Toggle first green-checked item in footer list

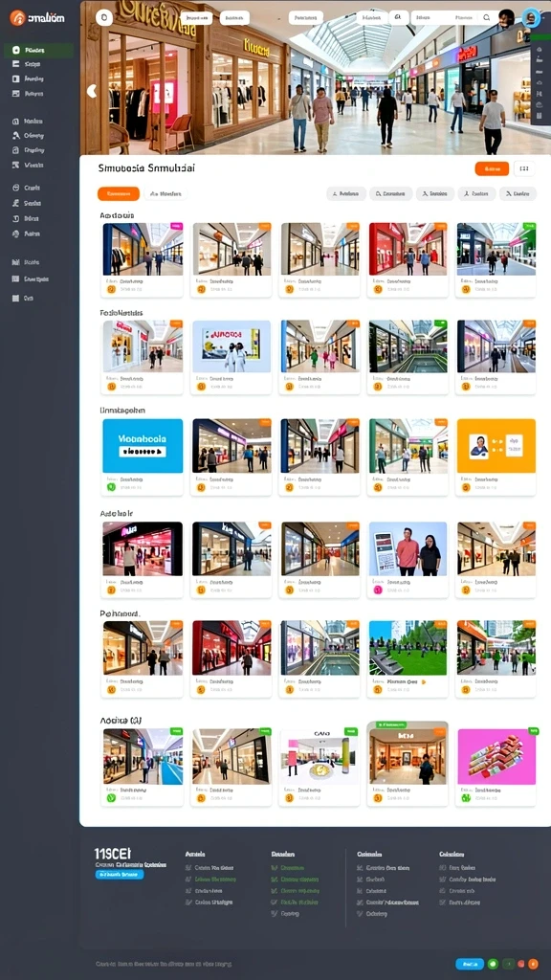pyautogui.click(x=288, y=867)
